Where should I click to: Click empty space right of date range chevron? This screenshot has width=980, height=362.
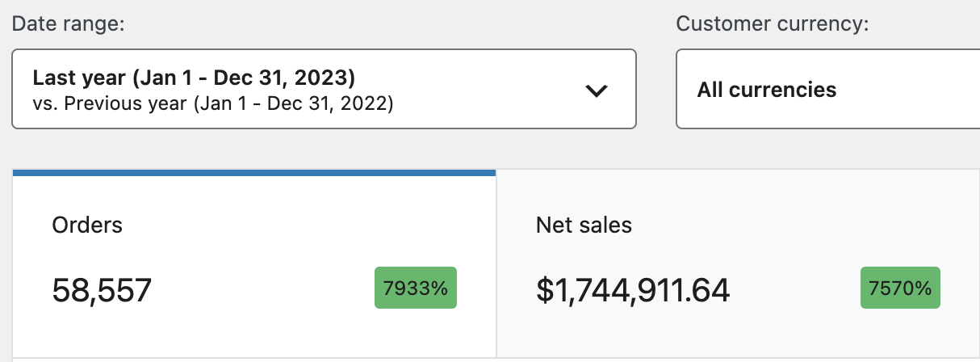[623, 89]
